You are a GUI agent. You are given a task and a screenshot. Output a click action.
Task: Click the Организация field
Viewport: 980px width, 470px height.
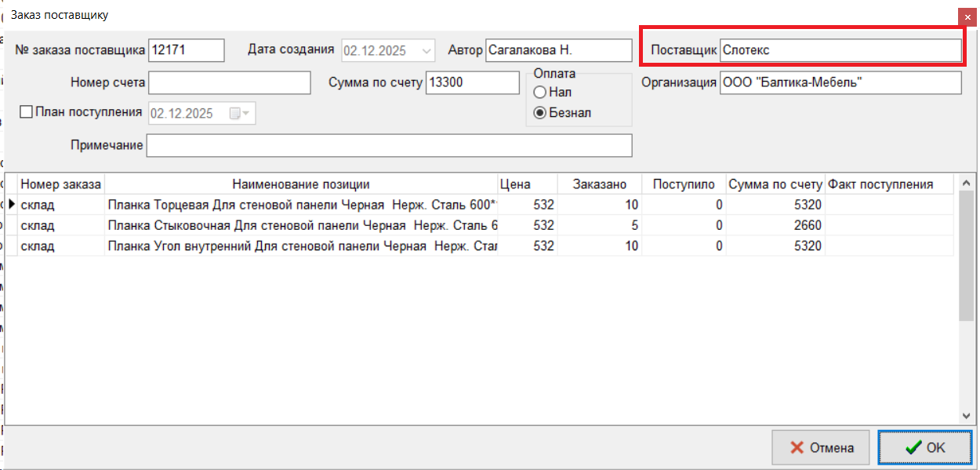pos(840,82)
